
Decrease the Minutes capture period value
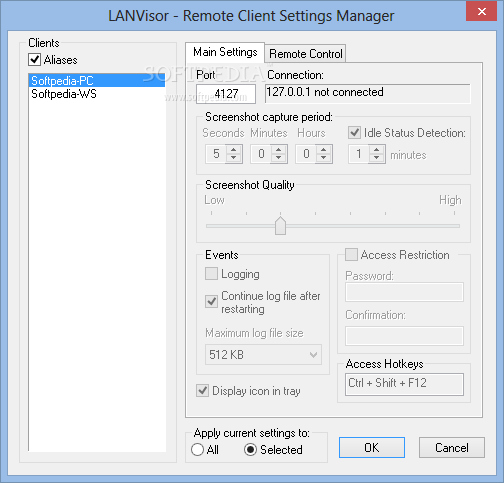pyautogui.click(x=279, y=158)
